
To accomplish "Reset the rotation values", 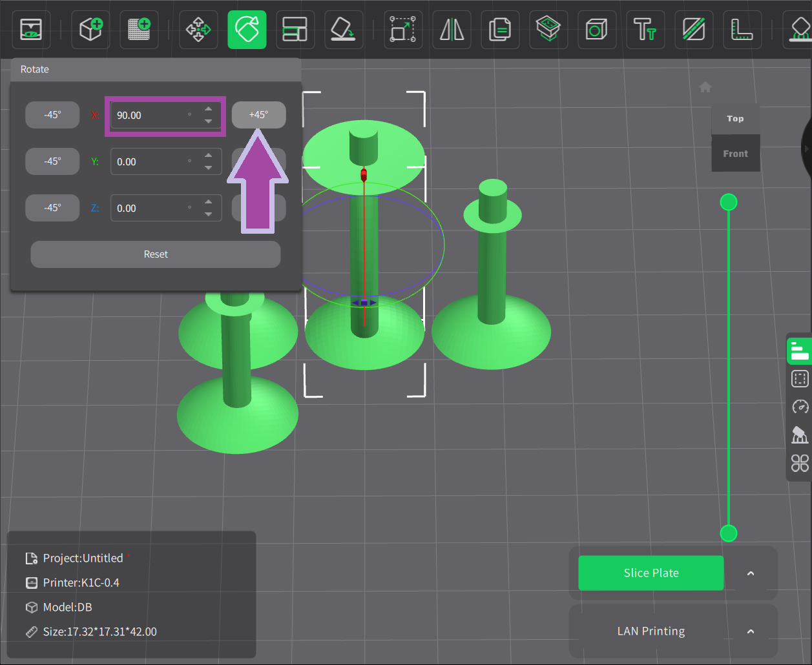I will point(156,254).
